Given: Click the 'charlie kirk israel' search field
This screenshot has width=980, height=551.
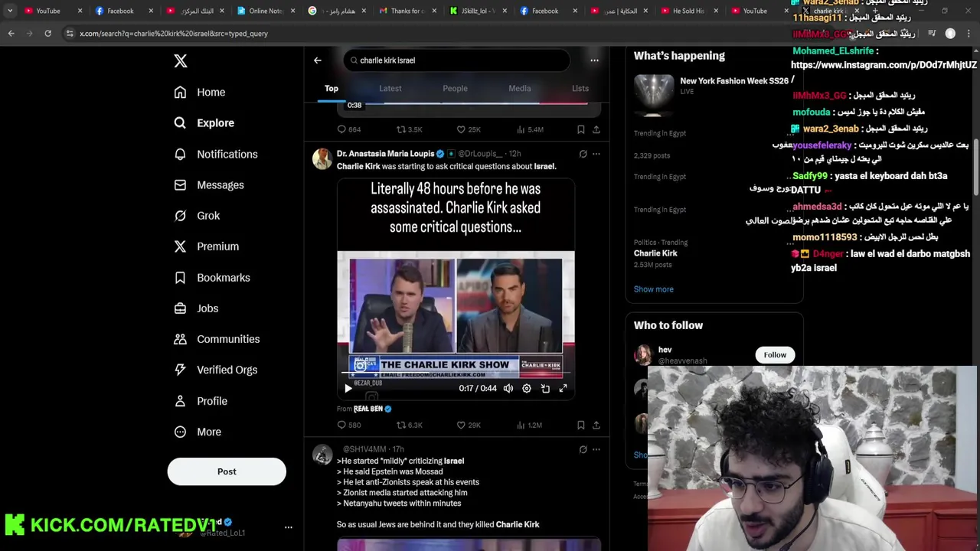Looking at the screenshot, I should point(456,60).
